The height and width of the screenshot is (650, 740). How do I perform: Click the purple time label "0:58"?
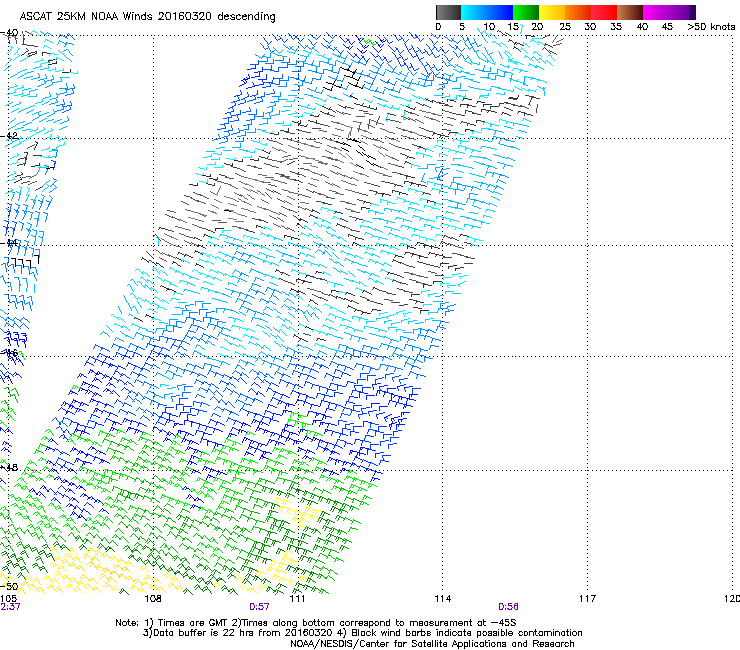click(x=508, y=607)
